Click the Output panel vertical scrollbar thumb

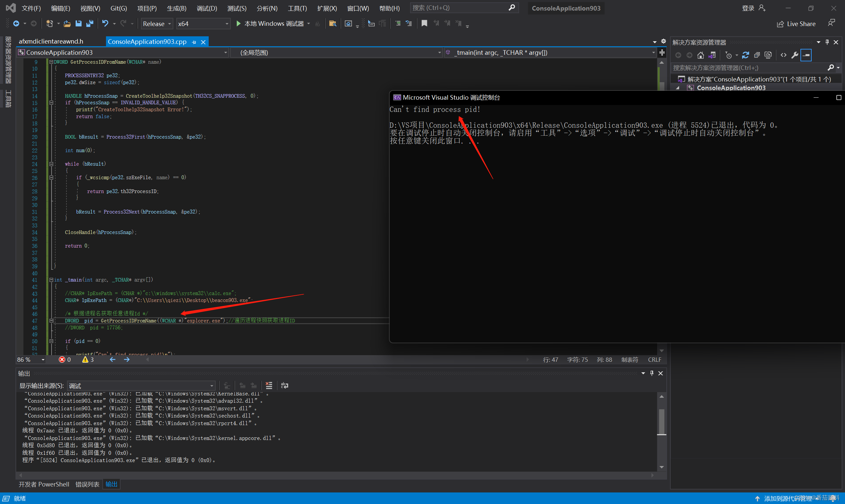pyautogui.click(x=661, y=421)
